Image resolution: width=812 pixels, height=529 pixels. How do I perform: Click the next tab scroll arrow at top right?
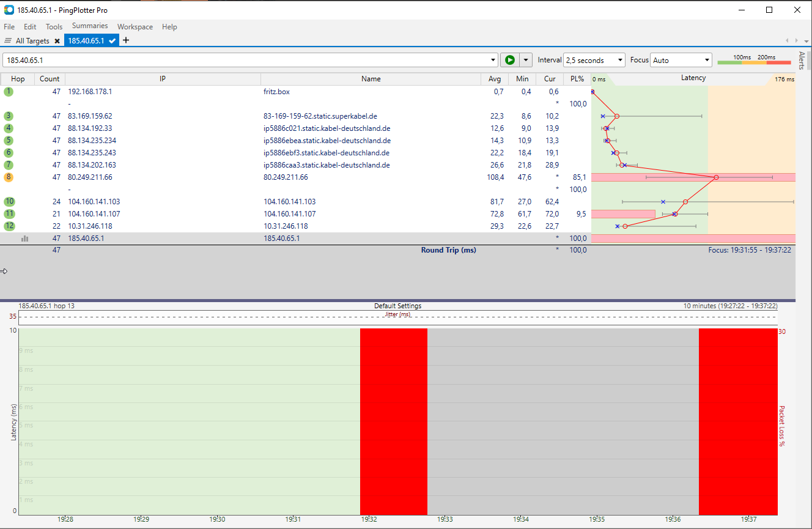pos(795,41)
